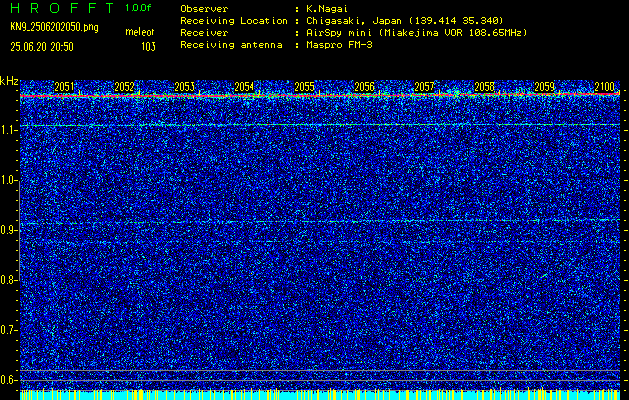
Task: Click the 2059 time marker
Action: pyautogui.click(x=545, y=87)
